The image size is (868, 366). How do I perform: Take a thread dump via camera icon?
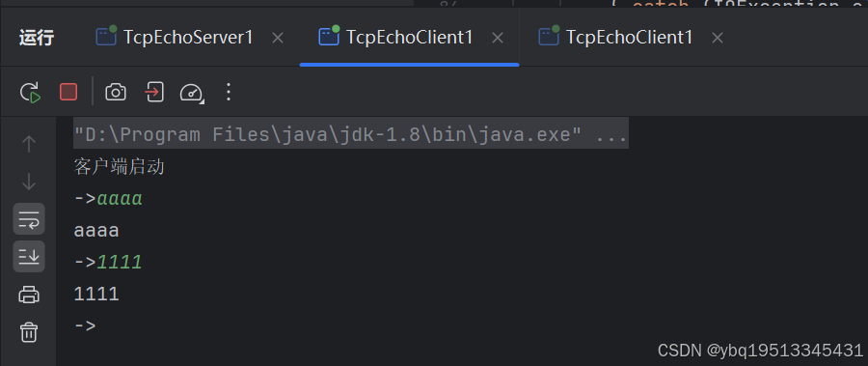coord(115,92)
